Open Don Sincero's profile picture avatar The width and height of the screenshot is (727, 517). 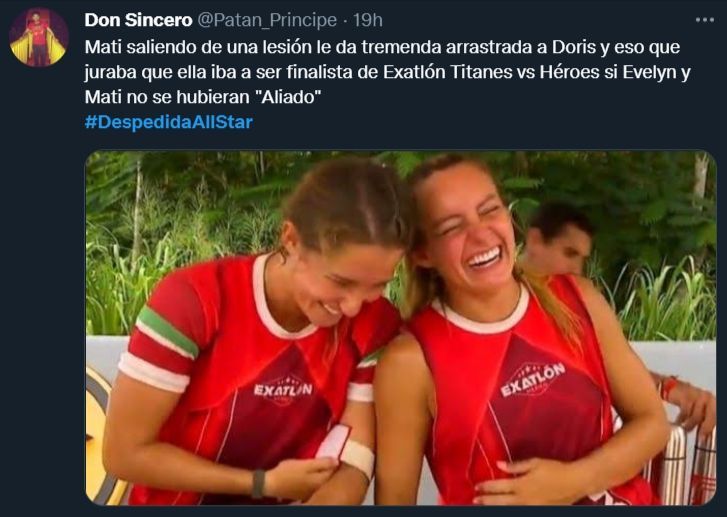[39, 38]
